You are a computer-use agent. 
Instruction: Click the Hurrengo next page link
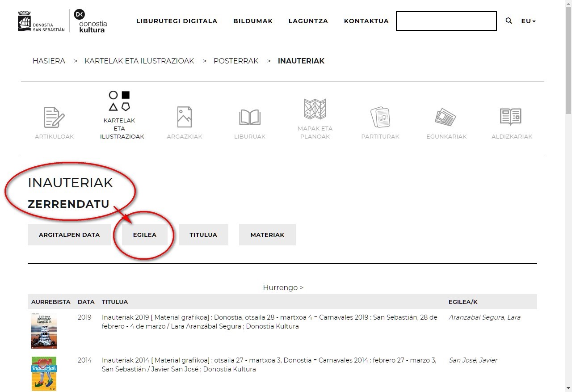[x=283, y=287]
